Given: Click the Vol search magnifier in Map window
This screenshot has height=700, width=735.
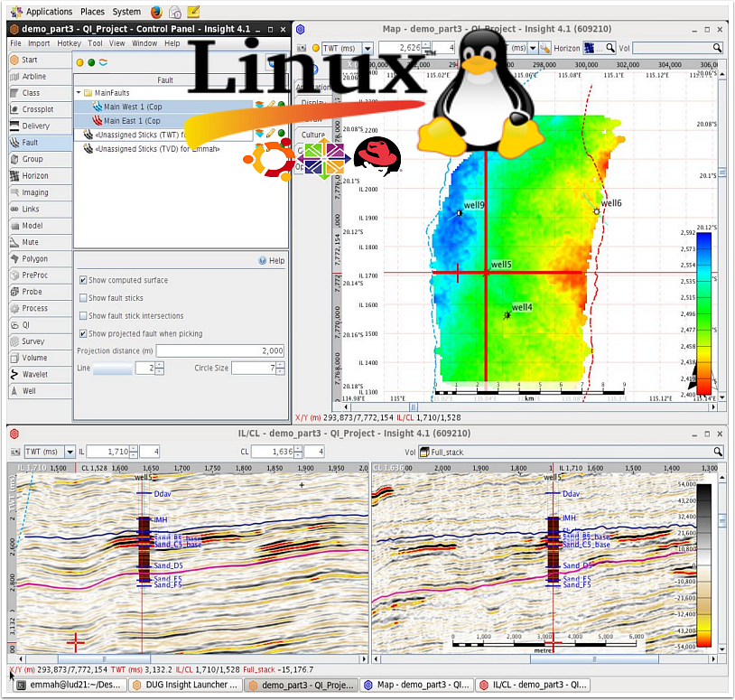Looking at the screenshot, I should click(717, 48).
